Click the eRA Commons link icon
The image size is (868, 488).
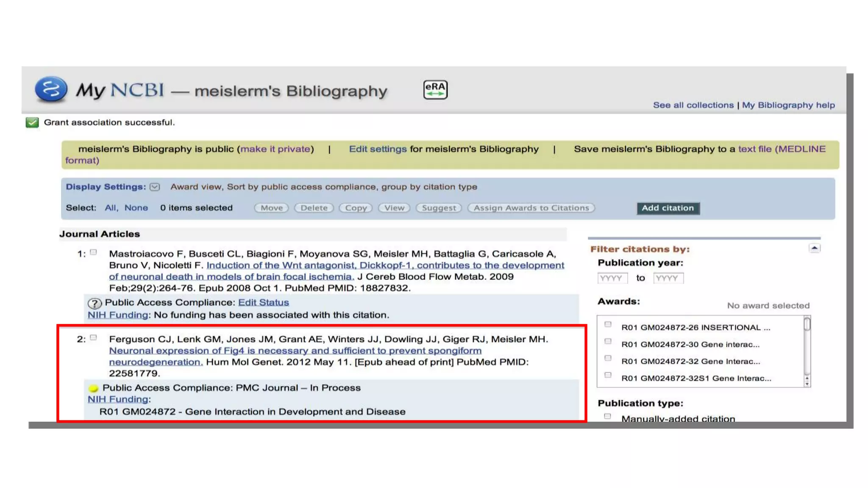[435, 89]
